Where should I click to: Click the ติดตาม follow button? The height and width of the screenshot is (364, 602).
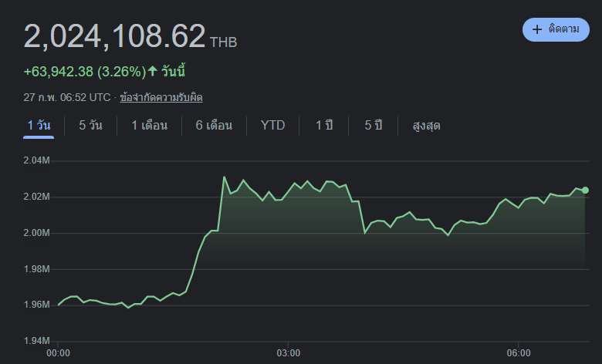pyautogui.click(x=556, y=29)
